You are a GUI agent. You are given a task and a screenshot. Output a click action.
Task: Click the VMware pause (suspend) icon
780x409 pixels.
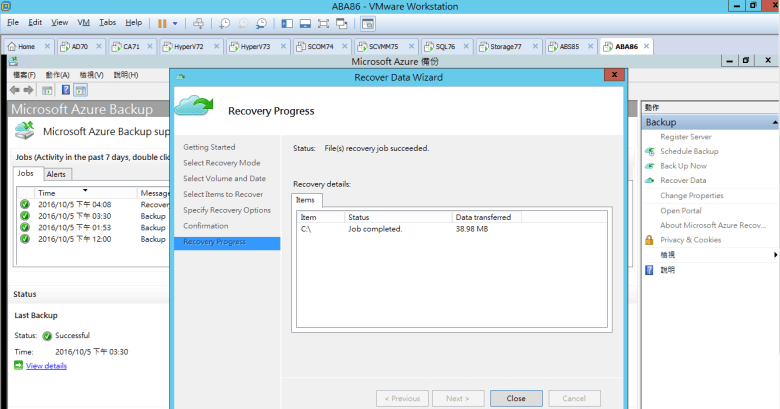161,22
